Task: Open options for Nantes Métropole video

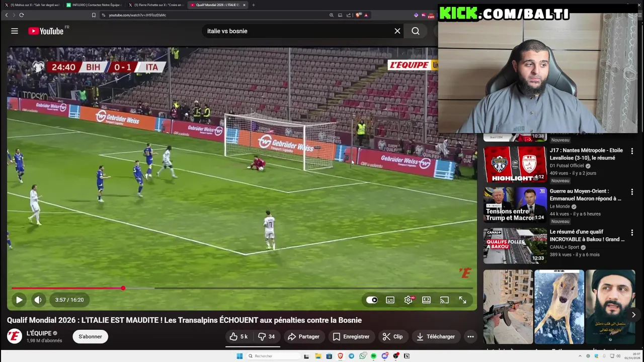Action: pyautogui.click(x=632, y=151)
